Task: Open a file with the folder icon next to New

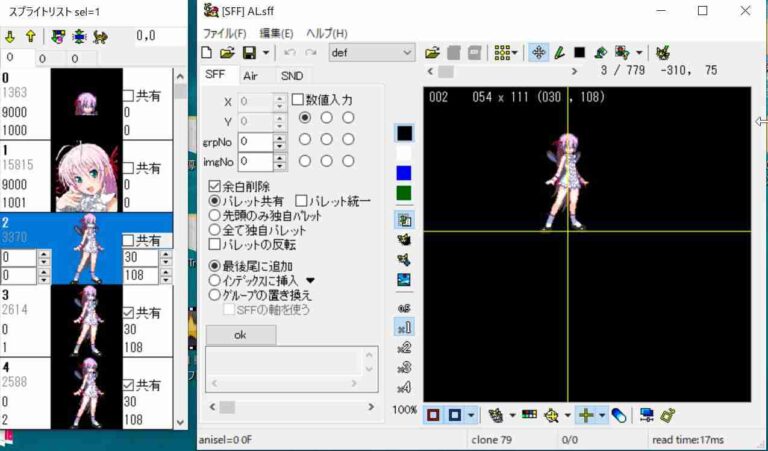Action: tap(227, 53)
